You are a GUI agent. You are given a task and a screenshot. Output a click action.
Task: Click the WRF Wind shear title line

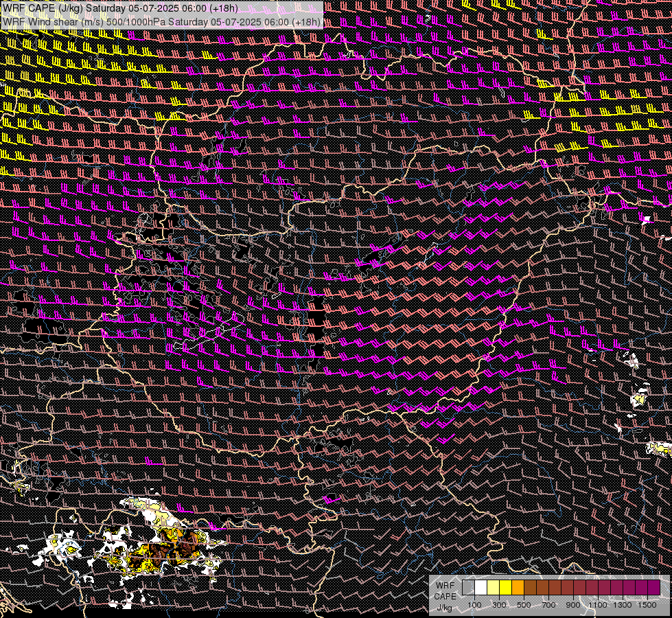point(162,22)
